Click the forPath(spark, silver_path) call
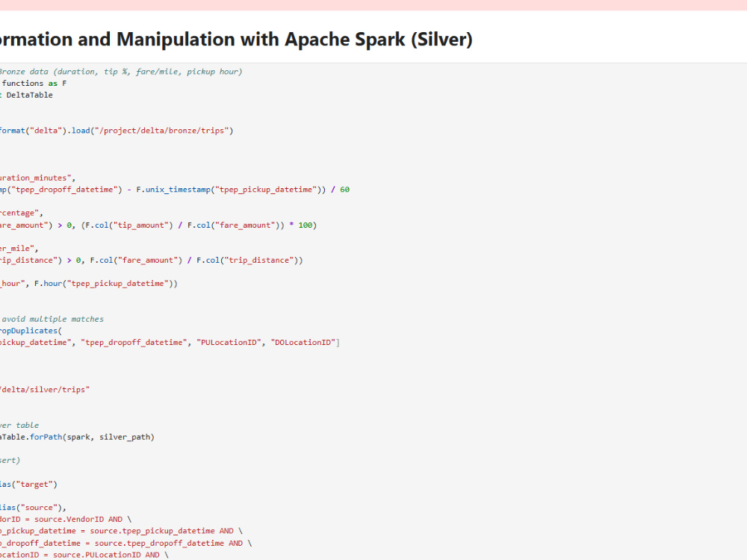The width and height of the screenshot is (747, 560). pyautogui.click(x=93, y=437)
